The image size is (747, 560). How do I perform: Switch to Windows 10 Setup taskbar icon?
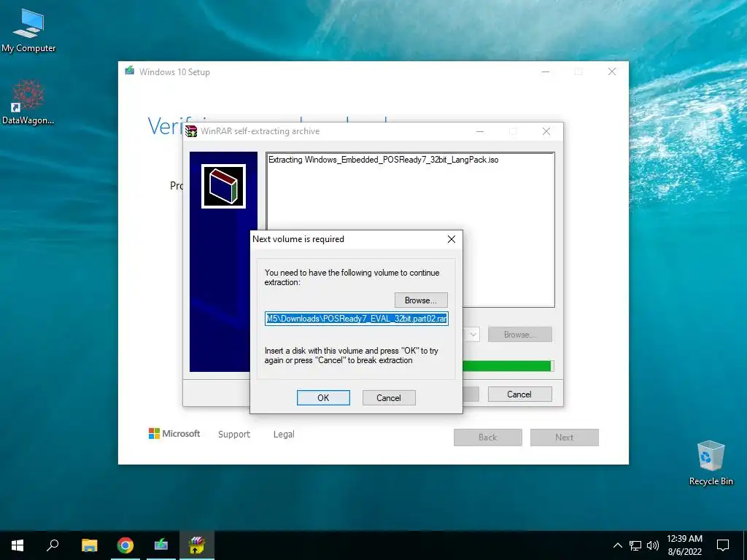click(x=161, y=545)
